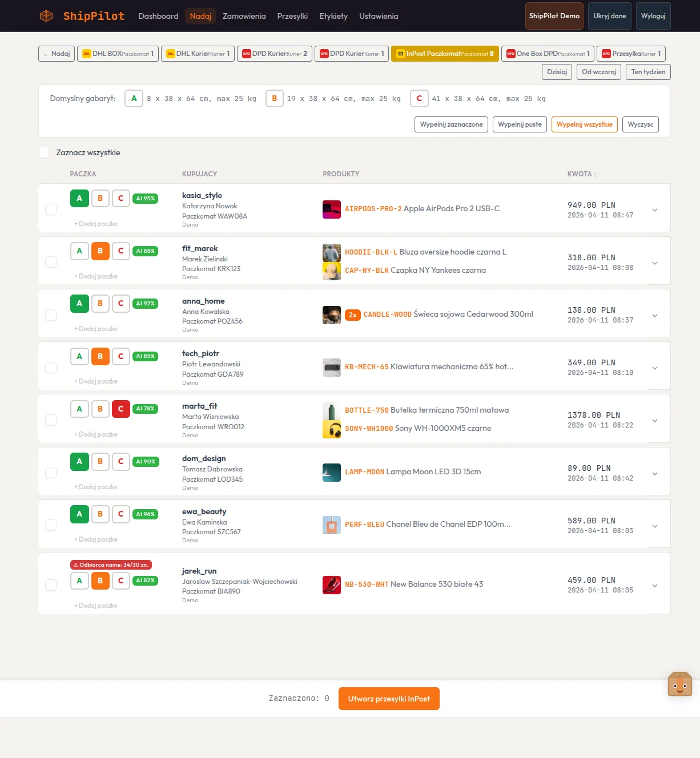Click the AI 95% badge for kasia_style
This screenshot has height=758, width=700.
(146, 199)
